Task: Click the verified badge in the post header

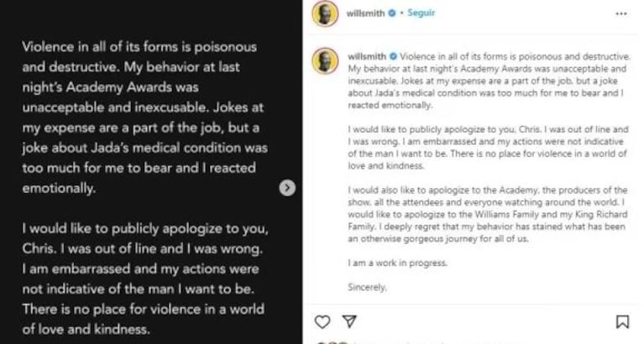Action: coord(390,14)
